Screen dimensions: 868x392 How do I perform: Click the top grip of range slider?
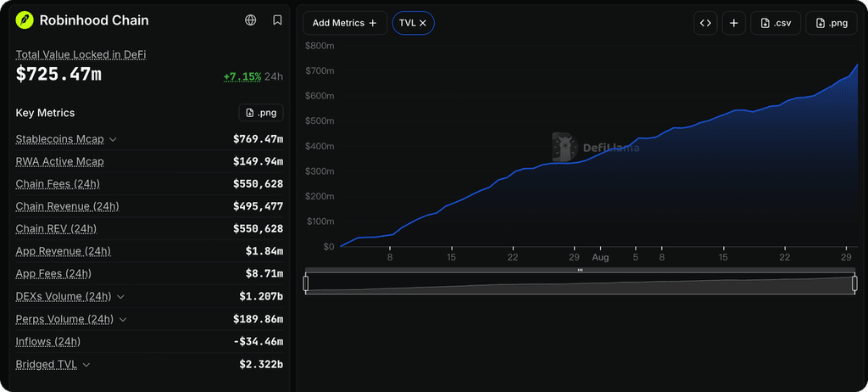pos(580,270)
